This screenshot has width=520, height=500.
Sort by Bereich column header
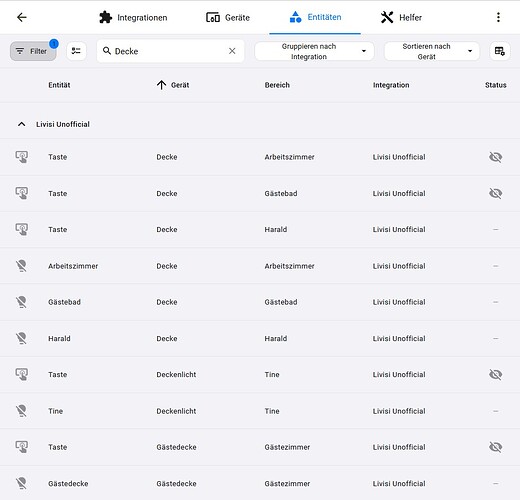coord(277,85)
